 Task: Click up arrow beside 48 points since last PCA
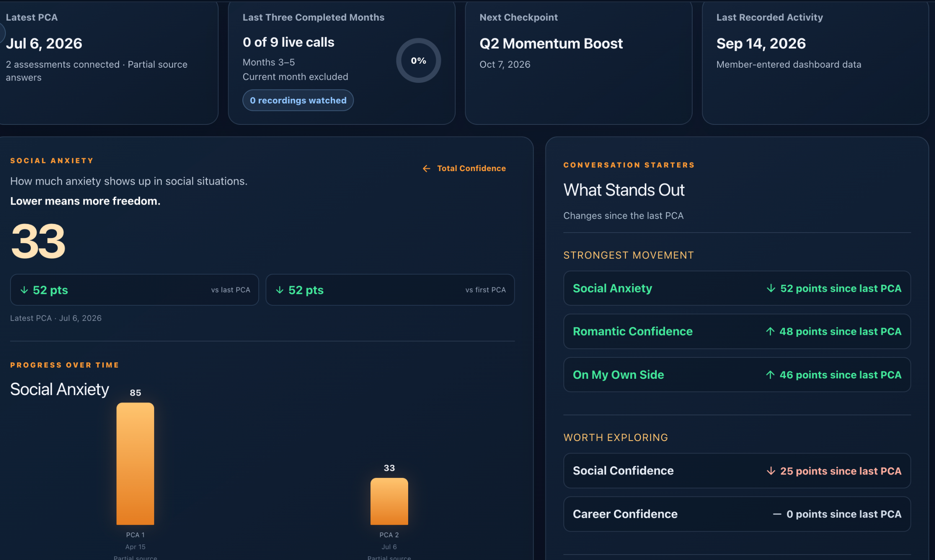(x=770, y=331)
